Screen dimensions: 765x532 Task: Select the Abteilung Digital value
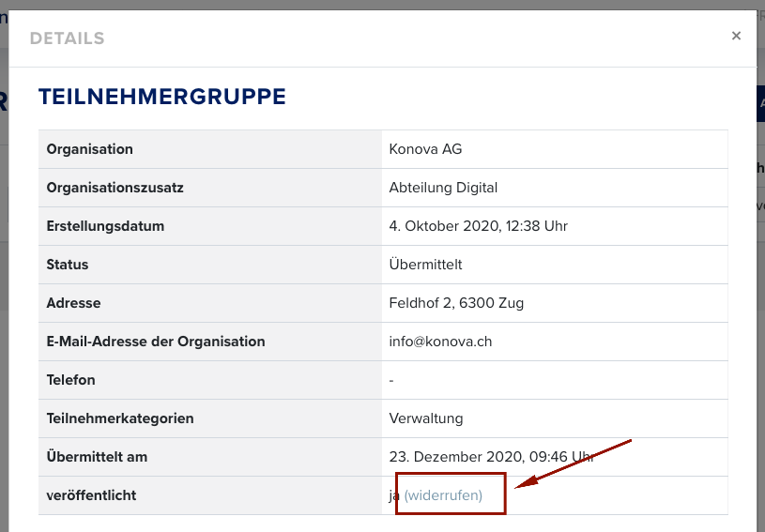(x=443, y=188)
